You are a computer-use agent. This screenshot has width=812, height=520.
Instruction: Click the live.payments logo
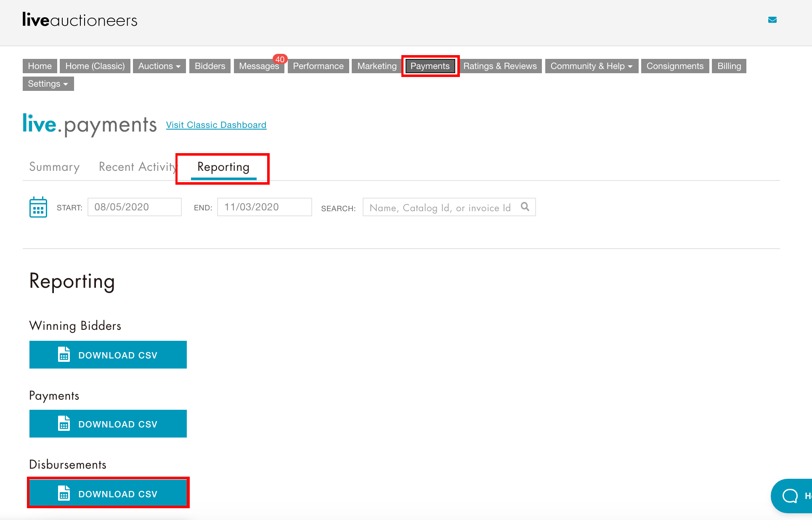pyautogui.click(x=90, y=125)
